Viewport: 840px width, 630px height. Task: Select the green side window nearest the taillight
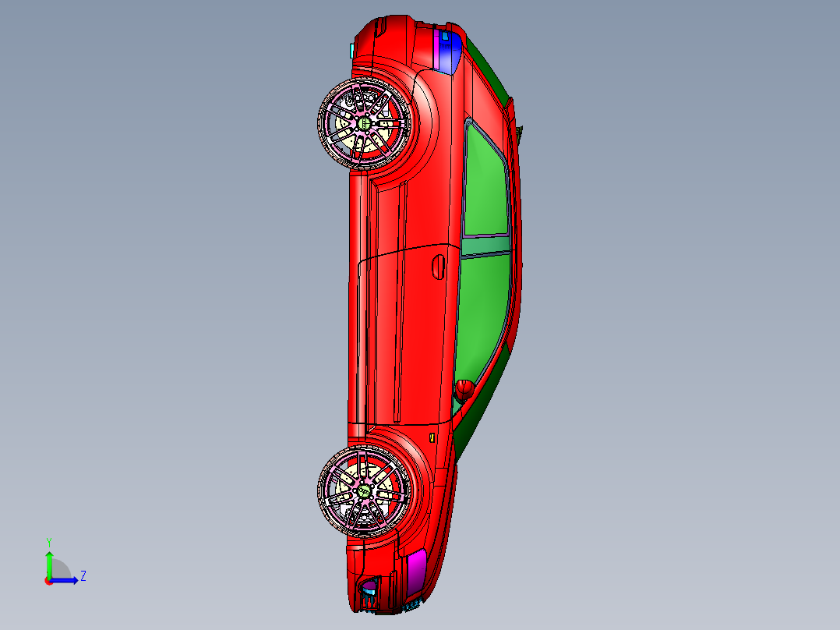pyautogui.click(x=486, y=182)
